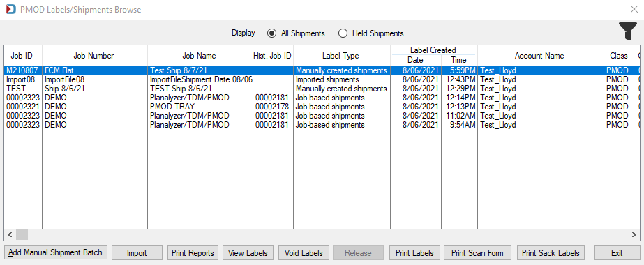
Task: Click the View Labels button
Action: click(248, 253)
